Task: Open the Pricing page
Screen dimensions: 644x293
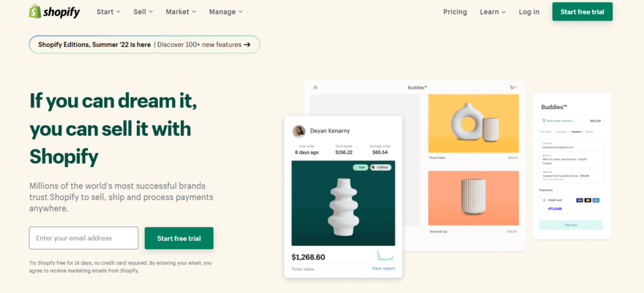Action: click(455, 12)
